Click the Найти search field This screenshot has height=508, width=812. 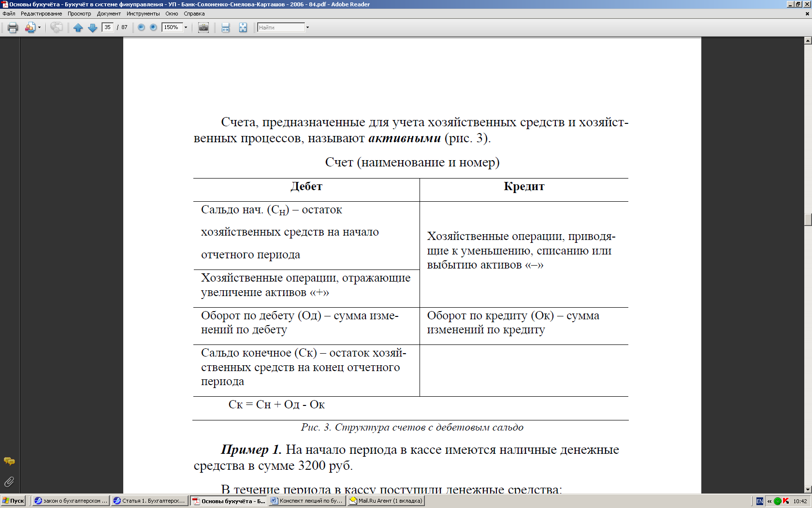click(281, 27)
